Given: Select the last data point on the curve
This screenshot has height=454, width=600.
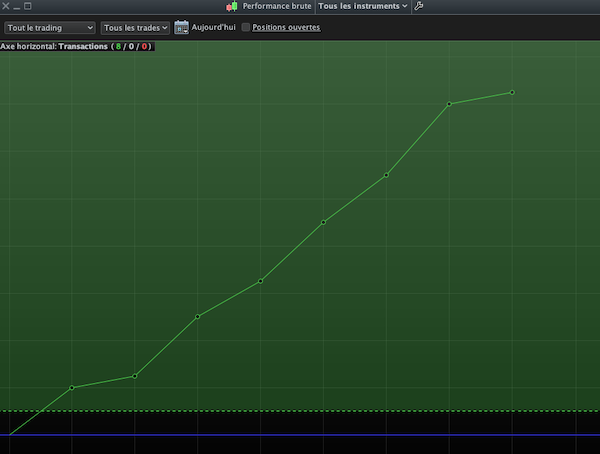Looking at the screenshot, I should 512,92.
